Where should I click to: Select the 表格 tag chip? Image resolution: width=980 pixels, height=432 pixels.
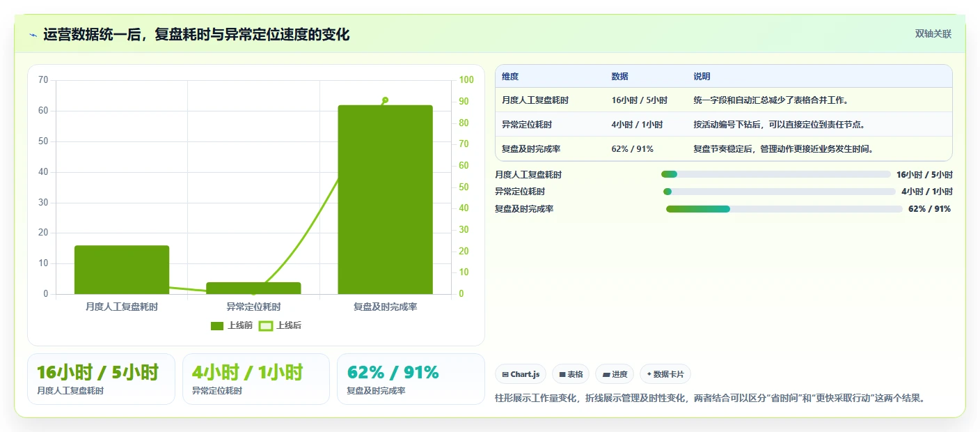570,374
